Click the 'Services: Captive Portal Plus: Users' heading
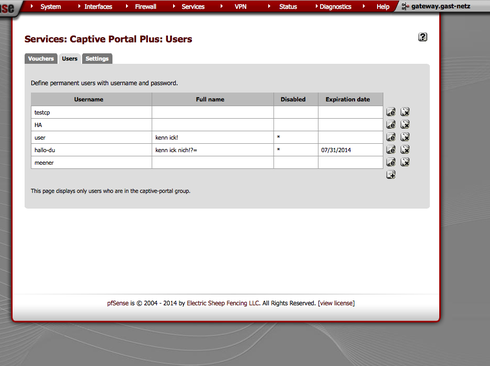Image resolution: width=490 pixels, height=366 pixels. tap(108, 39)
